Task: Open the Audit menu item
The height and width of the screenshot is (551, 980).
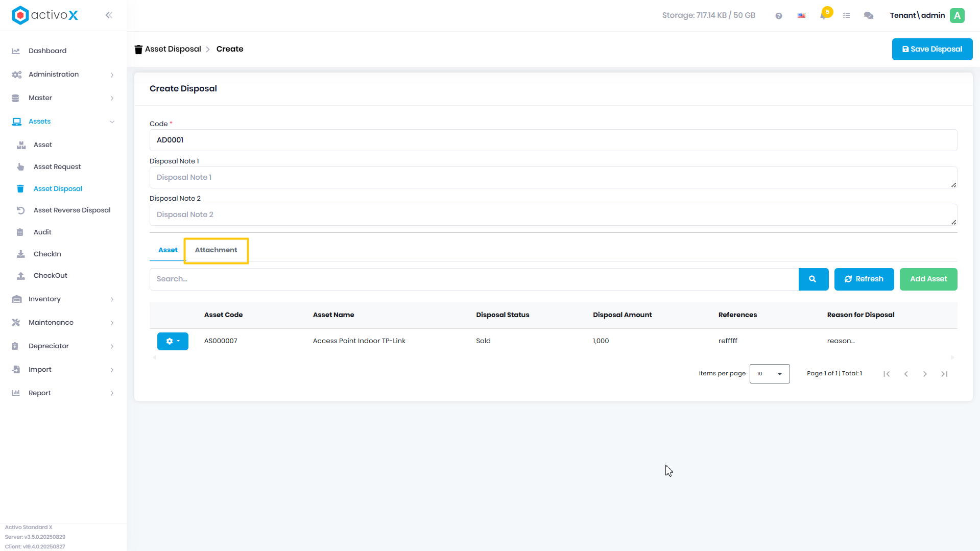Action: click(42, 232)
